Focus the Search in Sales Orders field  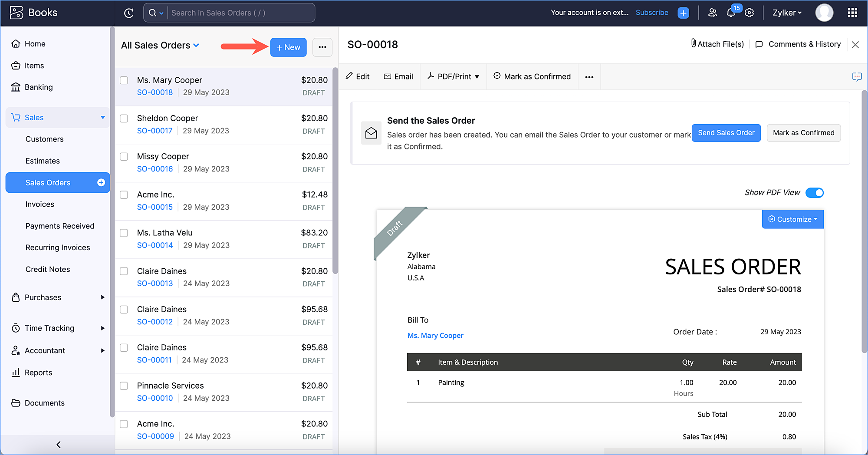click(241, 13)
